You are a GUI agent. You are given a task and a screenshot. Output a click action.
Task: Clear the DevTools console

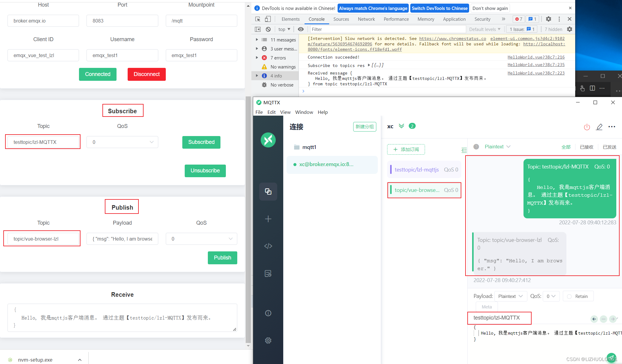tap(268, 29)
